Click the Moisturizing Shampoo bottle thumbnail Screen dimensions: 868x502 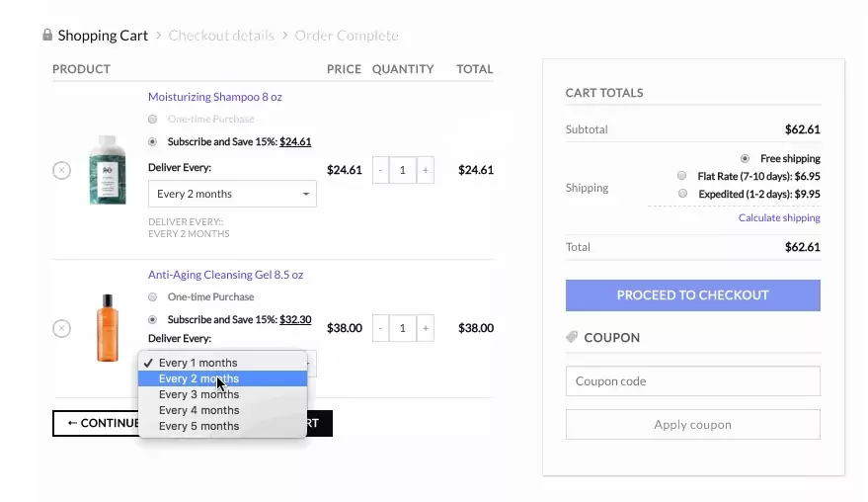pos(107,170)
